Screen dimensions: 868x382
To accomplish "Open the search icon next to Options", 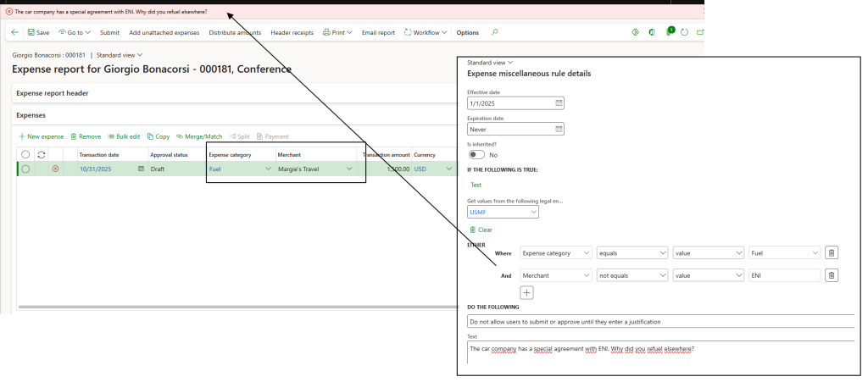I will point(495,32).
